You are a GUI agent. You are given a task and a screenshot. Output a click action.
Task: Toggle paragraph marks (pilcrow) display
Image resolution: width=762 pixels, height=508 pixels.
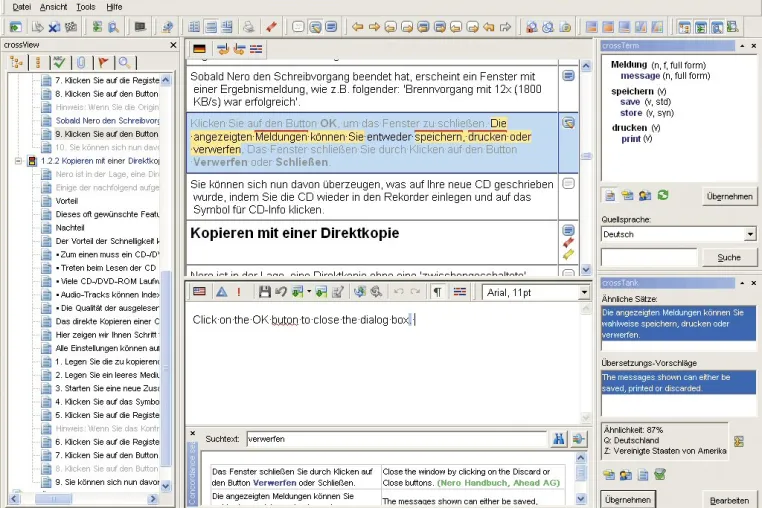[x=437, y=291]
